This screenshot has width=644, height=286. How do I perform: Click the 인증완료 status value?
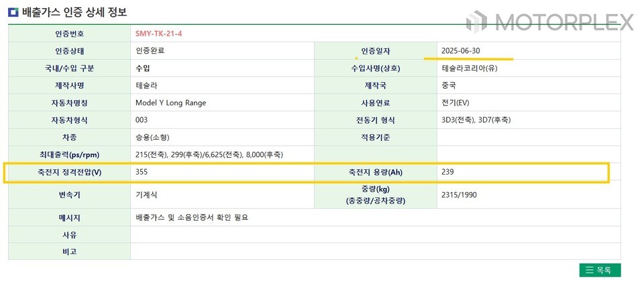(150, 51)
